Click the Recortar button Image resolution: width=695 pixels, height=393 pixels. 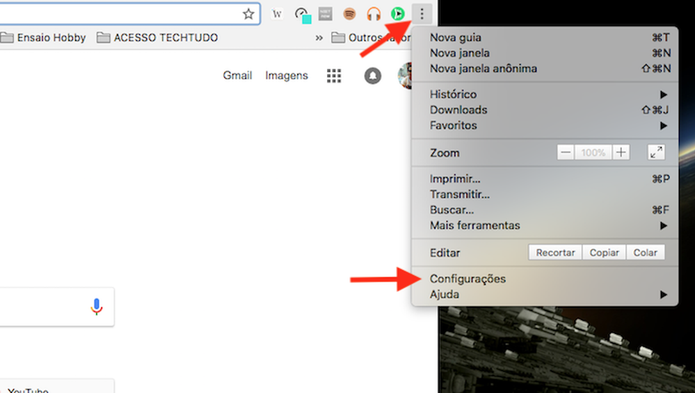pos(555,253)
